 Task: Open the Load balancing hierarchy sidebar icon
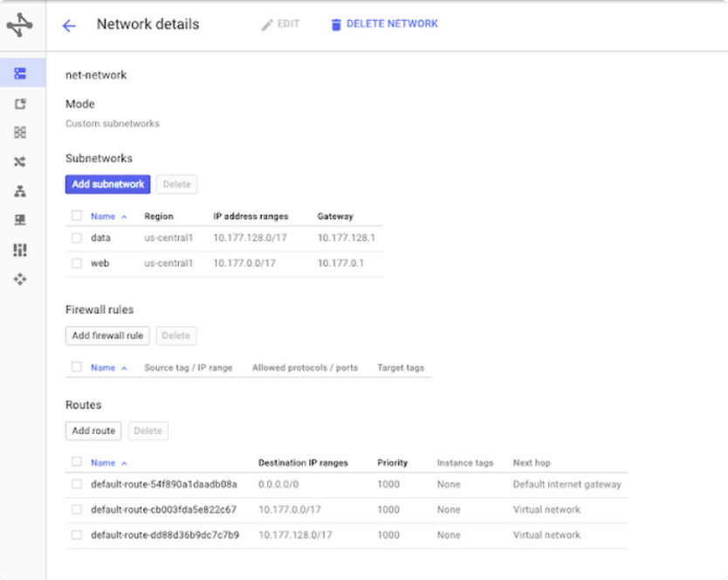tap(20, 191)
